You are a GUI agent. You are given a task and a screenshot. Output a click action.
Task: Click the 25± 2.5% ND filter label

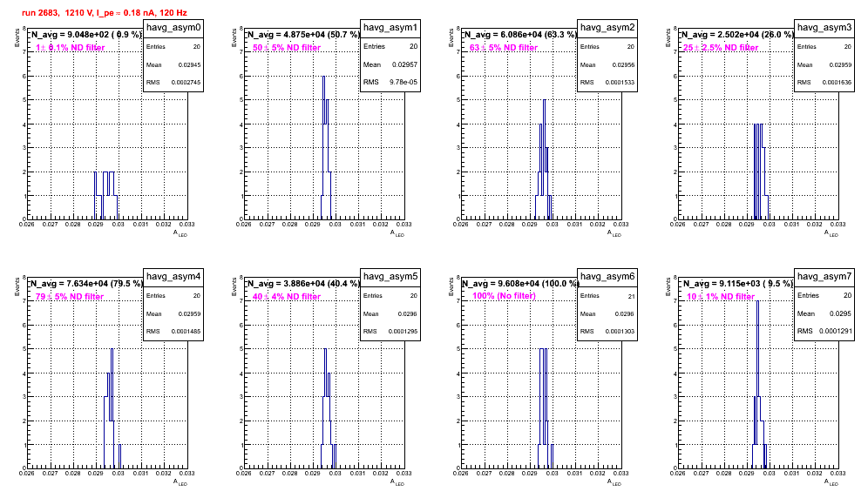tap(721, 48)
